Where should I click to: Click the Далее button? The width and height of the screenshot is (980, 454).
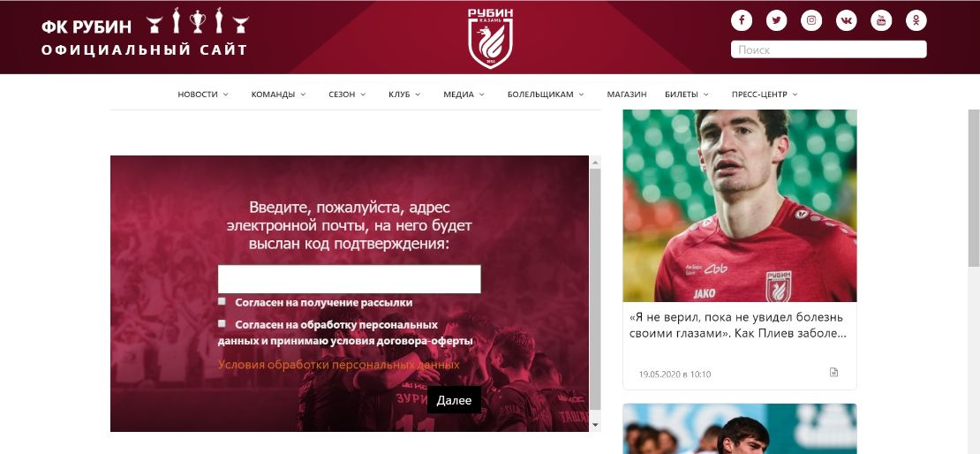(x=454, y=400)
